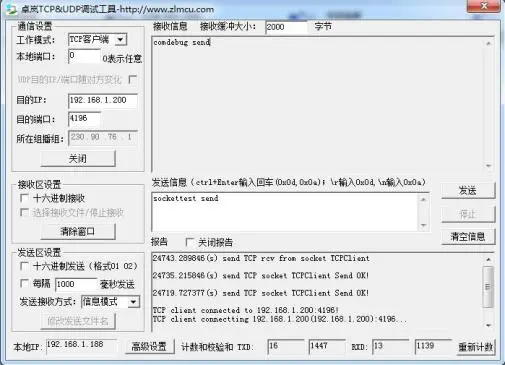Click the 目的端口 field 4196

click(84, 119)
